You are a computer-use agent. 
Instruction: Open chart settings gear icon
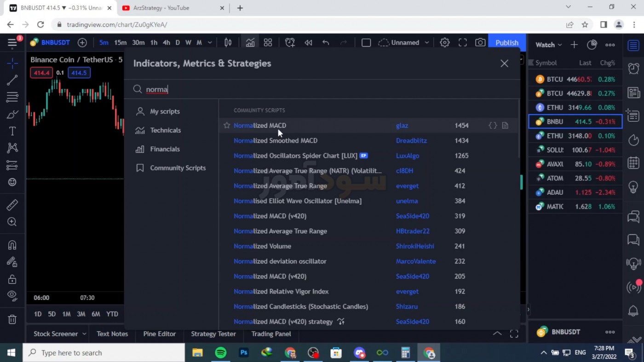[444, 43]
